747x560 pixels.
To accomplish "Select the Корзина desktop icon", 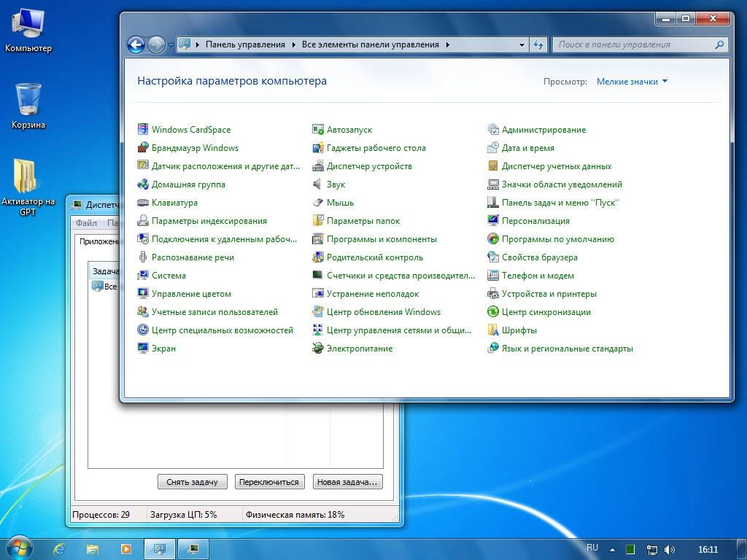I will click(28, 106).
